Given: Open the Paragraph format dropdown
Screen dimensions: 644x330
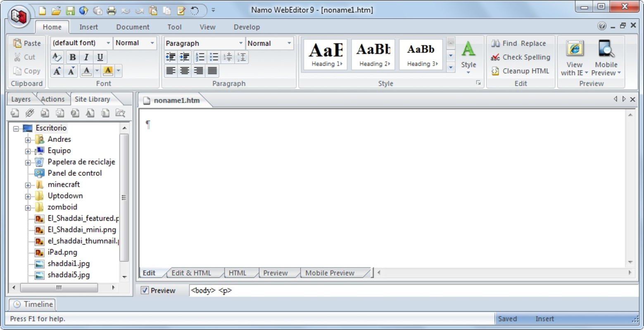Looking at the screenshot, I should (x=241, y=43).
